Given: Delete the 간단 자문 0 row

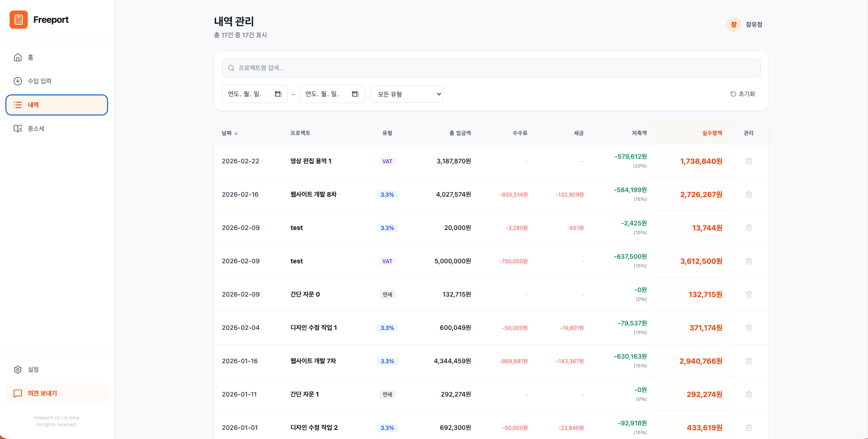Looking at the screenshot, I should pyautogui.click(x=749, y=294).
